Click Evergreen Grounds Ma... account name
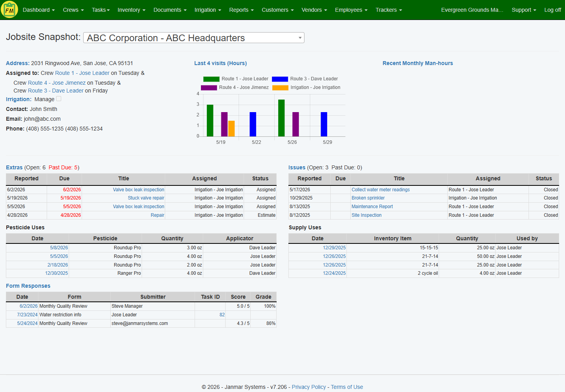Screen dimensions: 565x392 coord(472,10)
